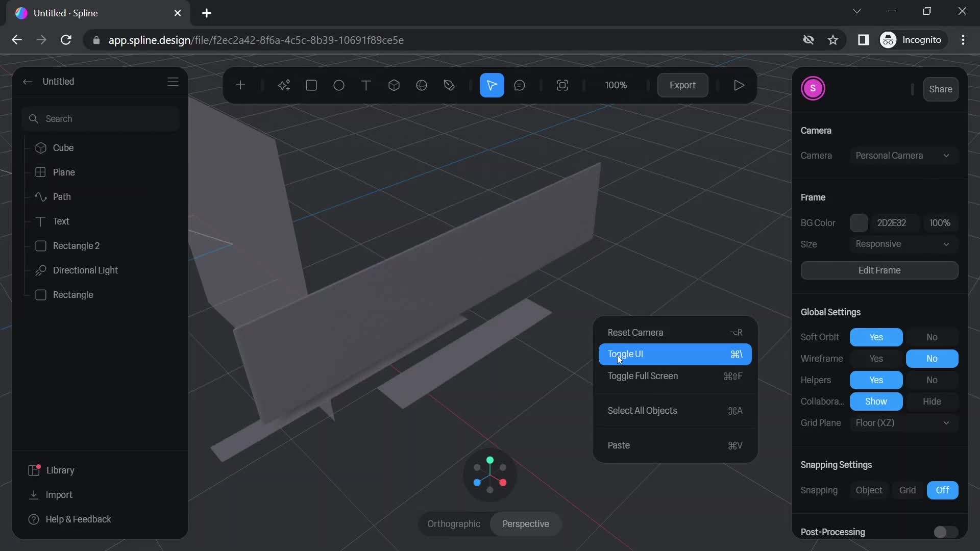Set Wireframe to Yes
Image resolution: width=980 pixels, height=551 pixels.
(x=876, y=359)
